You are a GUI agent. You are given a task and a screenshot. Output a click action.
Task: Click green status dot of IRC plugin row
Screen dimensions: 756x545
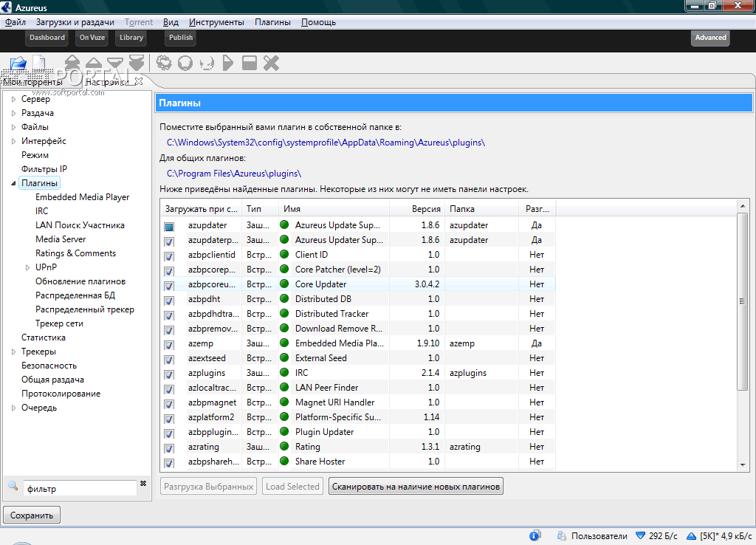[284, 372]
